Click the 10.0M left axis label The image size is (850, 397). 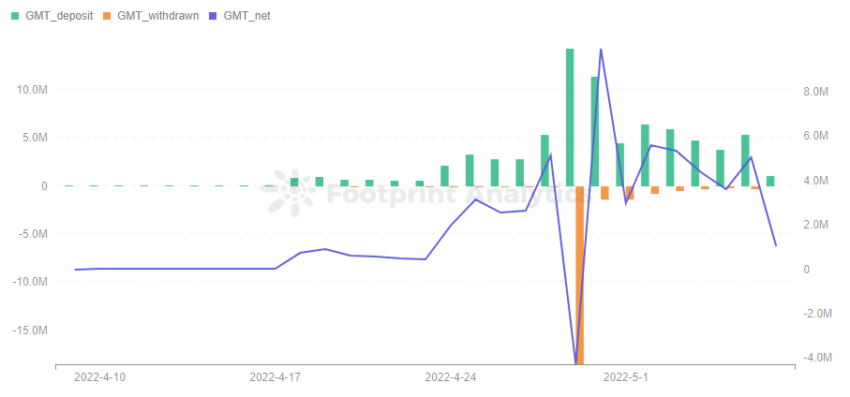33,90
